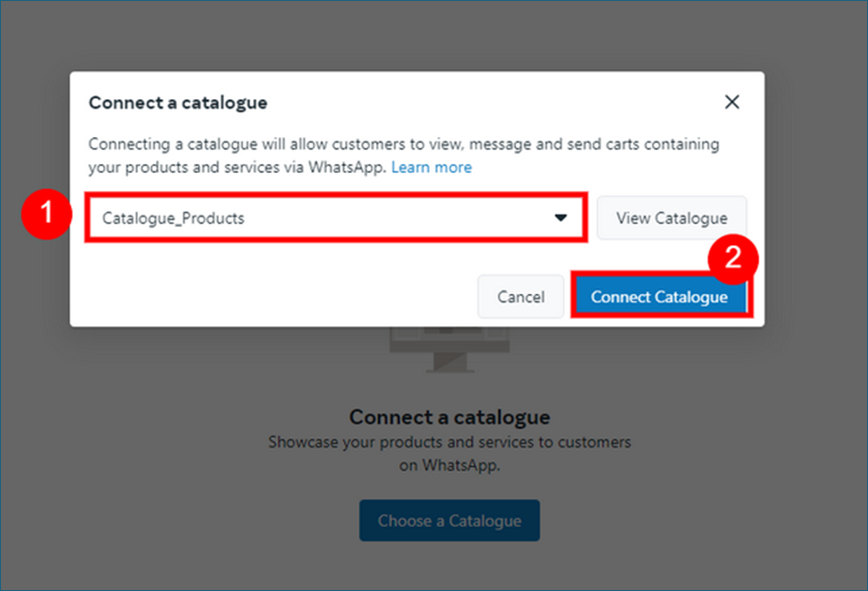
Task: Click the dimmed Choose a Catalogue button
Action: [x=449, y=521]
